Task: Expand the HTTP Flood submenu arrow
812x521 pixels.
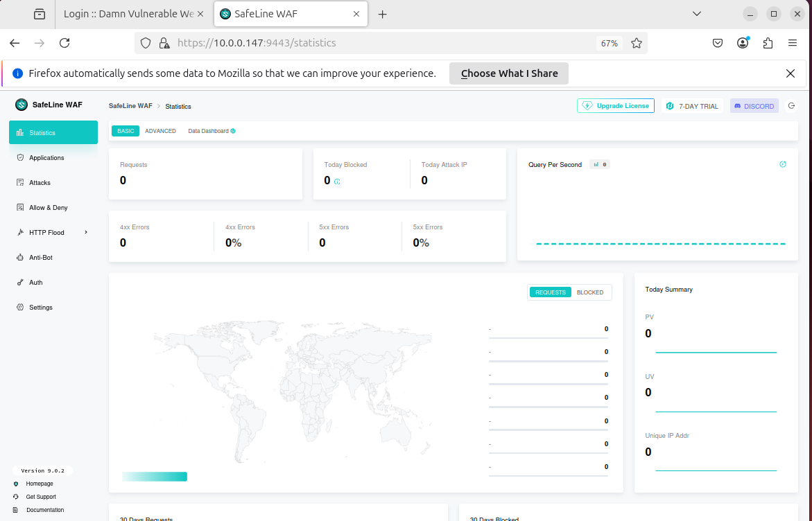Action: (x=86, y=232)
